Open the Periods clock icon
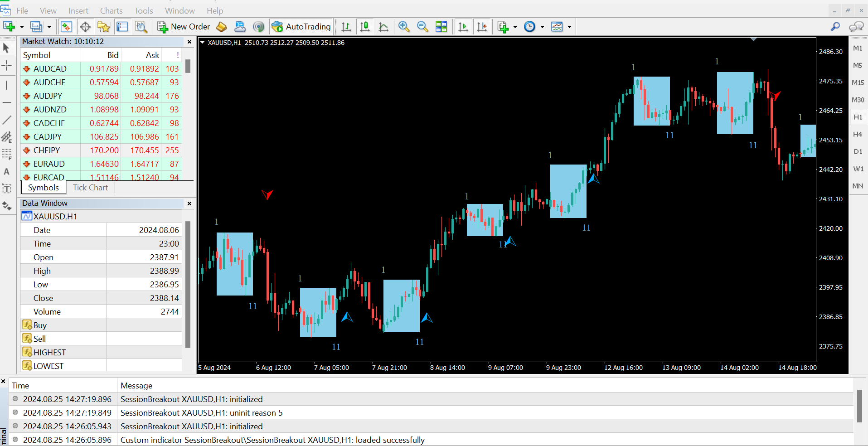This screenshot has height=446, width=868. click(529, 27)
